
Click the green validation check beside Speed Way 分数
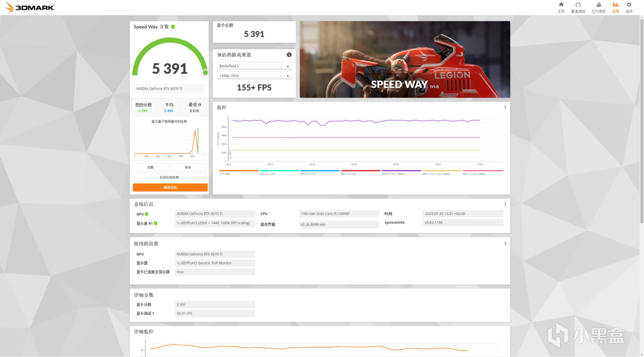point(173,27)
